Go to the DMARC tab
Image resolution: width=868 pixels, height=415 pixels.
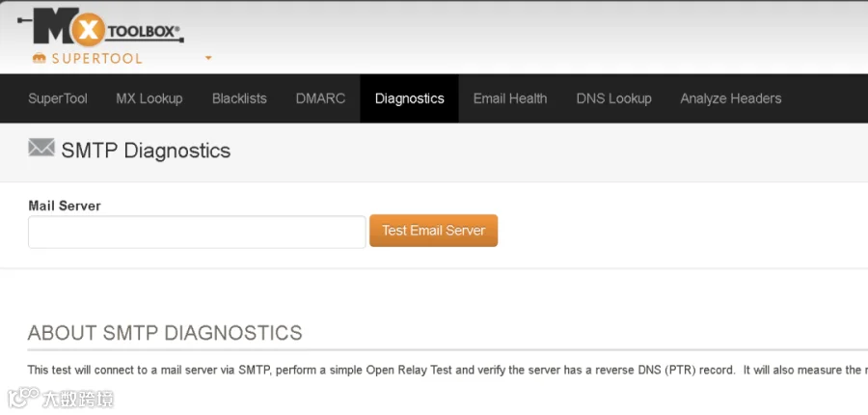click(x=320, y=98)
